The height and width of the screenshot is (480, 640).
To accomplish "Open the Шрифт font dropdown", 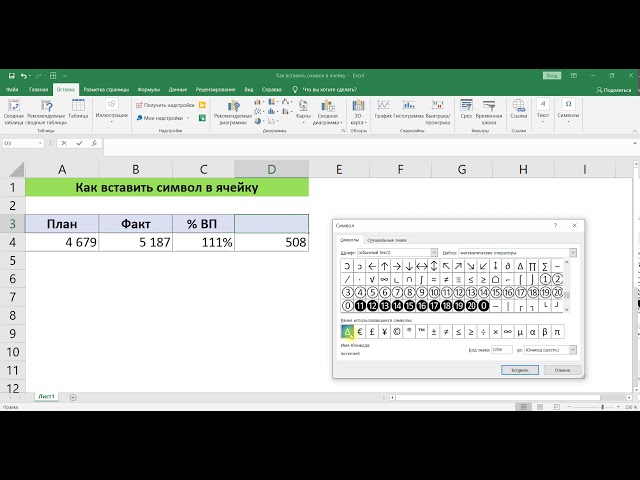I will 434,253.
